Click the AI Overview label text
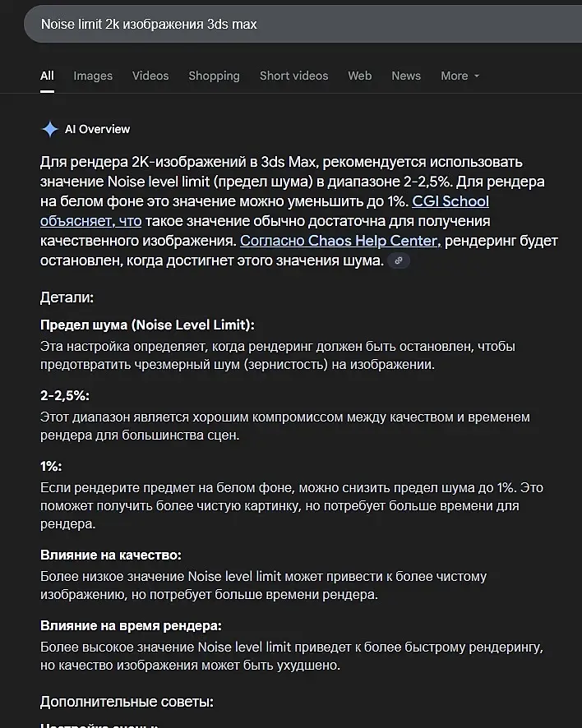Viewport: 582px width, 728px height. 97,129
